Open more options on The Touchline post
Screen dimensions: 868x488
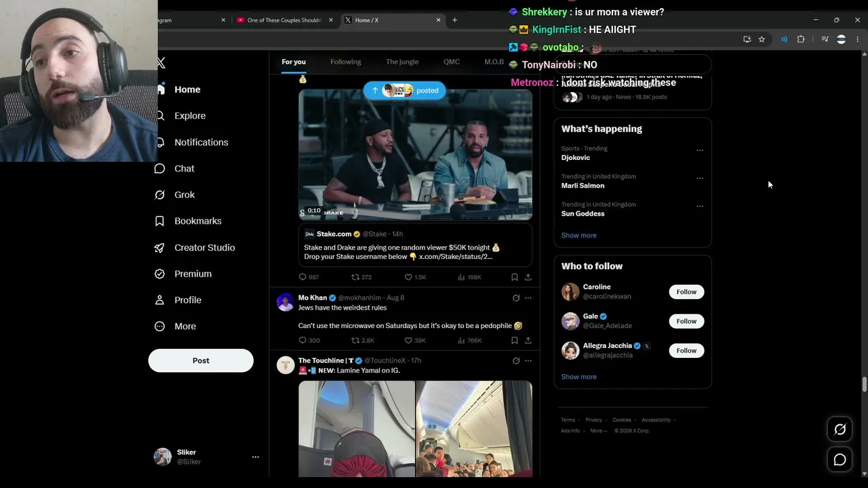tap(528, 361)
